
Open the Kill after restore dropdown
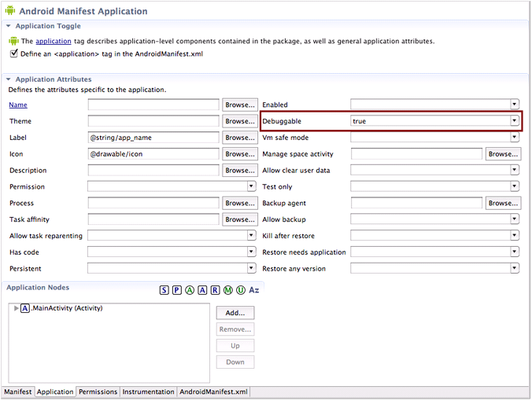(515, 235)
